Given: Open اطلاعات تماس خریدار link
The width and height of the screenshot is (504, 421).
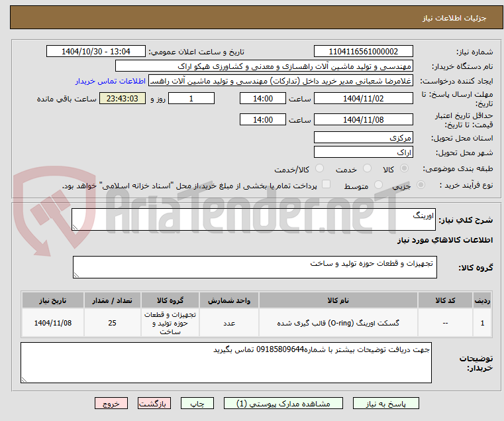Looking at the screenshot, I should coord(111,81).
